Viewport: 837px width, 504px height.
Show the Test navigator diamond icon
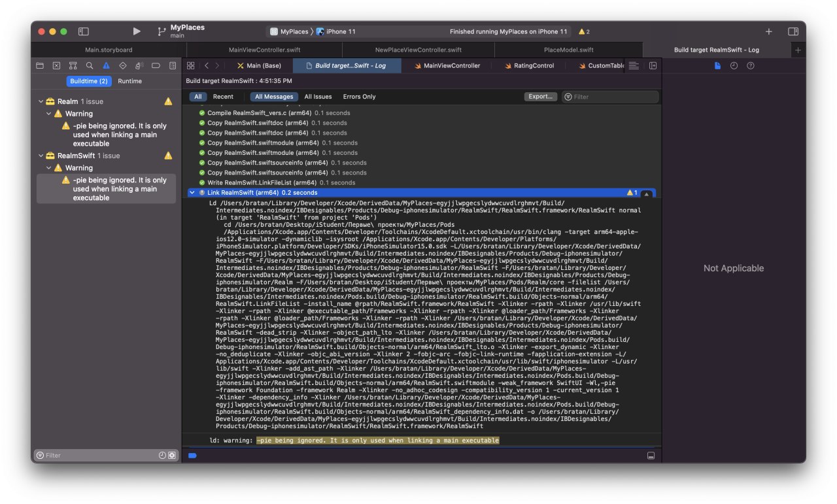(x=123, y=65)
